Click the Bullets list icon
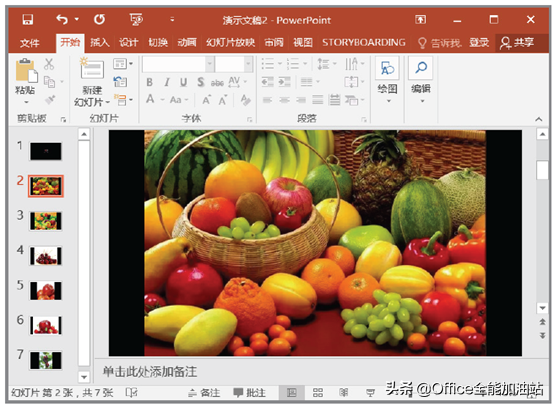The height and width of the screenshot is (407, 554). click(267, 64)
